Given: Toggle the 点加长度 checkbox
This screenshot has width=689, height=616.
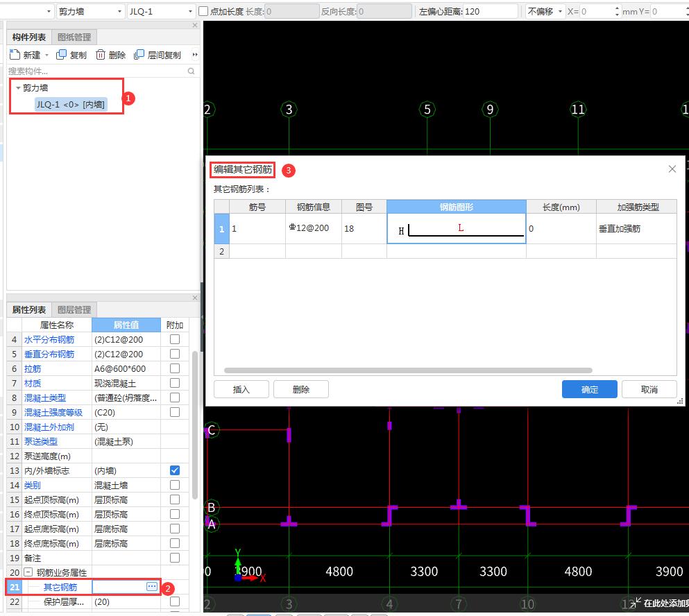Looking at the screenshot, I should (203, 11).
